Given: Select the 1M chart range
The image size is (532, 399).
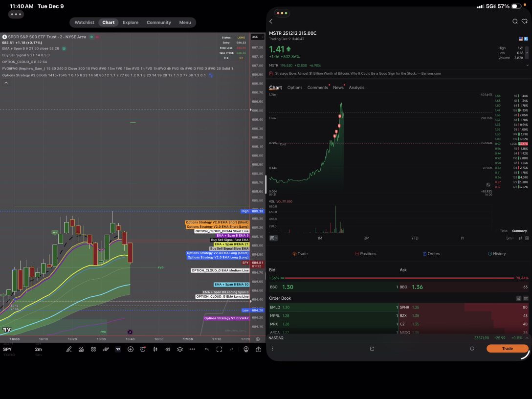Looking at the screenshot, I should pyautogui.click(x=320, y=238).
